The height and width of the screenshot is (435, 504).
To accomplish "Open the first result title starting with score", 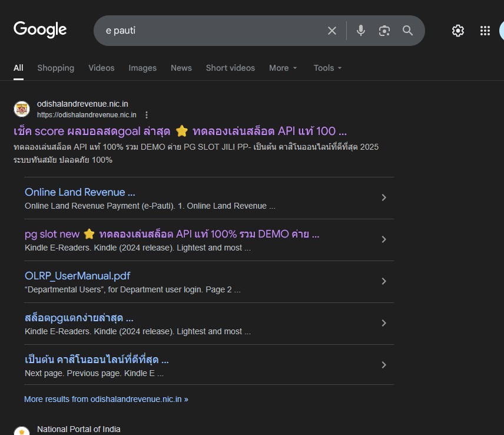I will (180, 131).
